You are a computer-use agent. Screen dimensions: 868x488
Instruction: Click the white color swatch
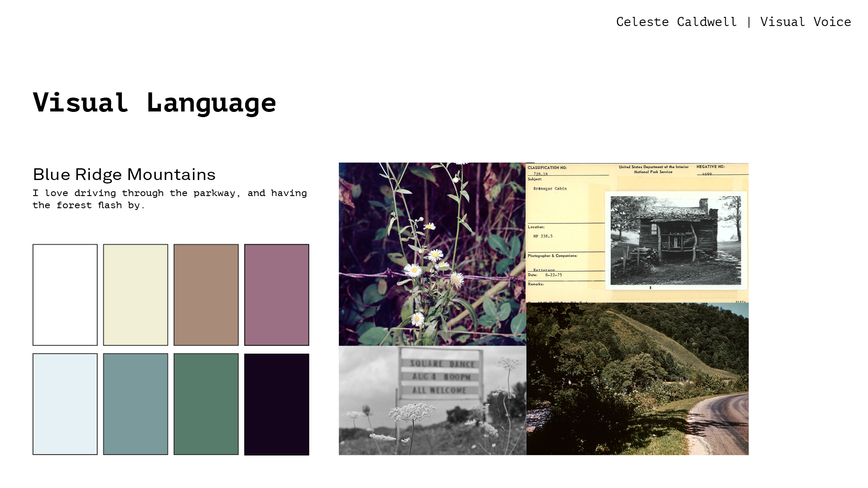[65, 295]
